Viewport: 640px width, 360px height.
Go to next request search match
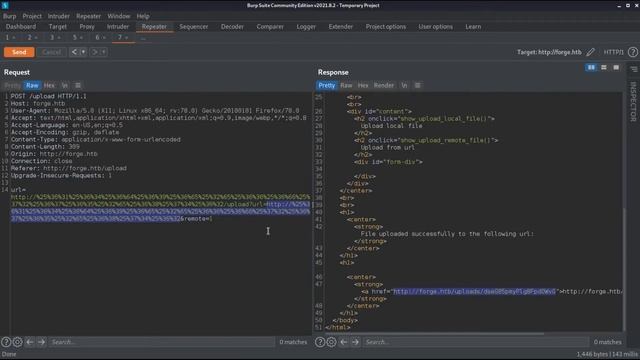click(41, 342)
